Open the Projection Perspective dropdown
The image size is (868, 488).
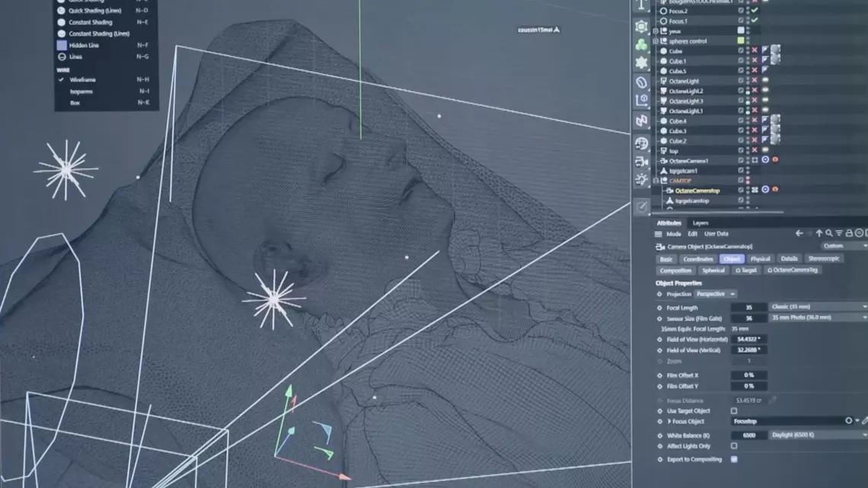coord(716,294)
